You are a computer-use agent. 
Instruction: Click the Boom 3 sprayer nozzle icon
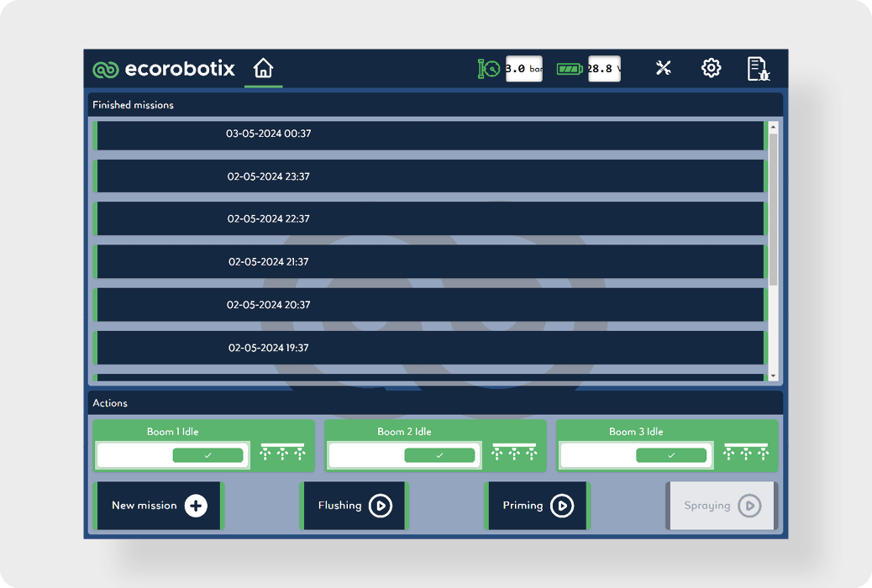coord(746,453)
